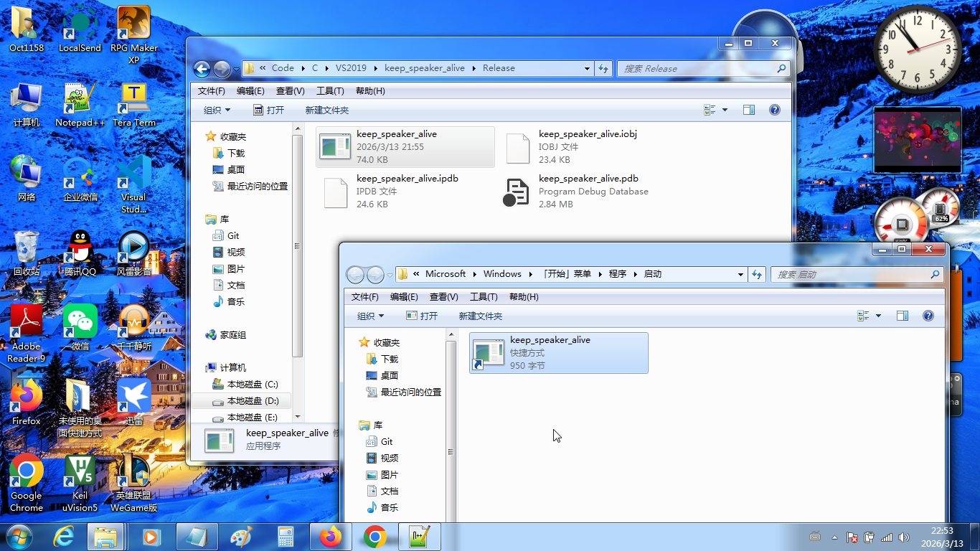Open the Tera Term desktop icon
980x551 pixels.
[x=133, y=102]
